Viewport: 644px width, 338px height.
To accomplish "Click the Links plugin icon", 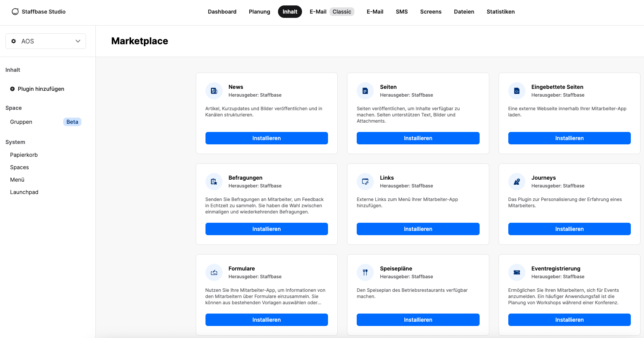I will [365, 182].
